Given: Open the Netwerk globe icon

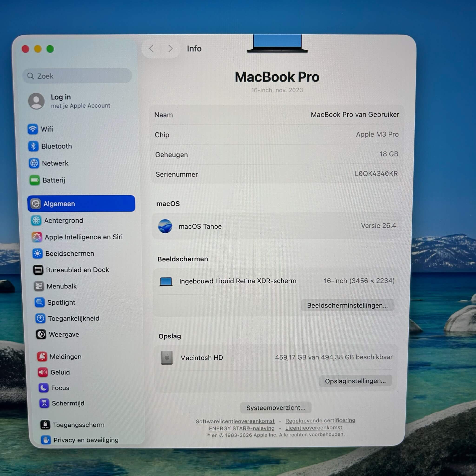Looking at the screenshot, I should (x=34, y=163).
